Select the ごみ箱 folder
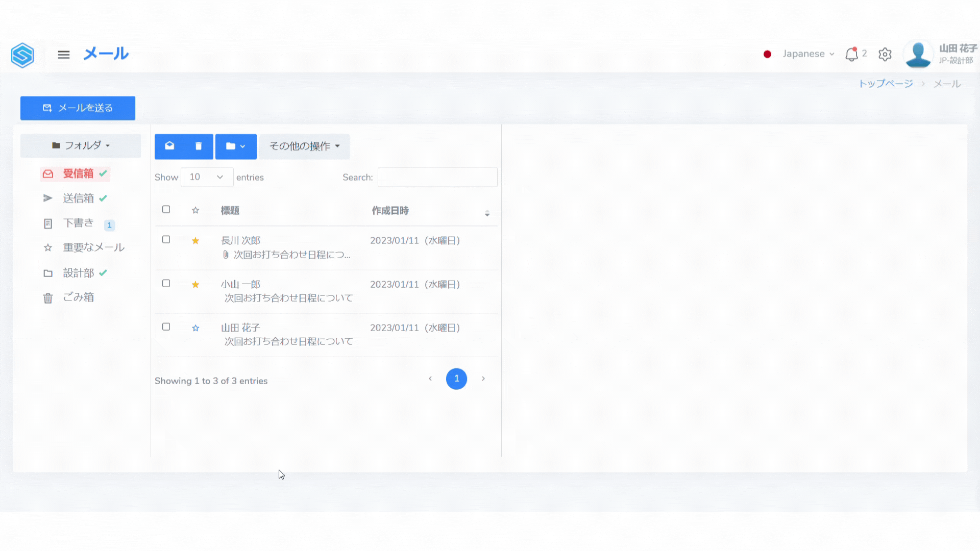The image size is (980, 551). tap(78, 297)
